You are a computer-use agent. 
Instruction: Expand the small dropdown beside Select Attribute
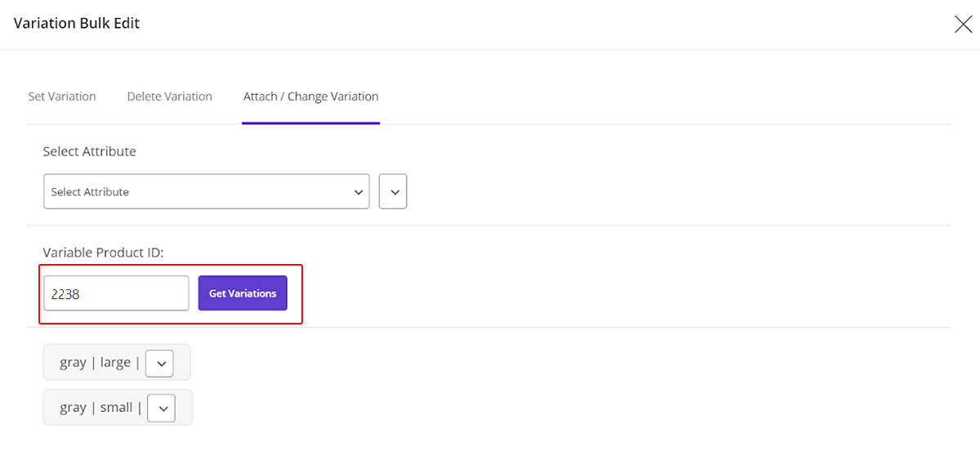[393, 192]
